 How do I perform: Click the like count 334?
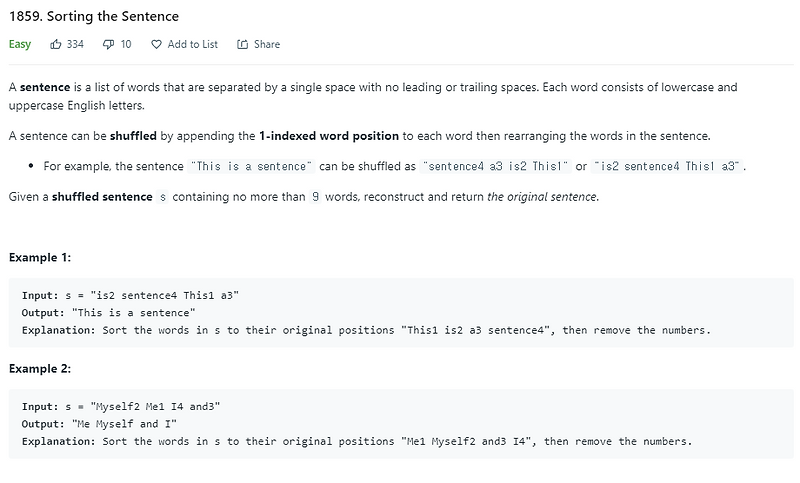[x=75, y=44]
